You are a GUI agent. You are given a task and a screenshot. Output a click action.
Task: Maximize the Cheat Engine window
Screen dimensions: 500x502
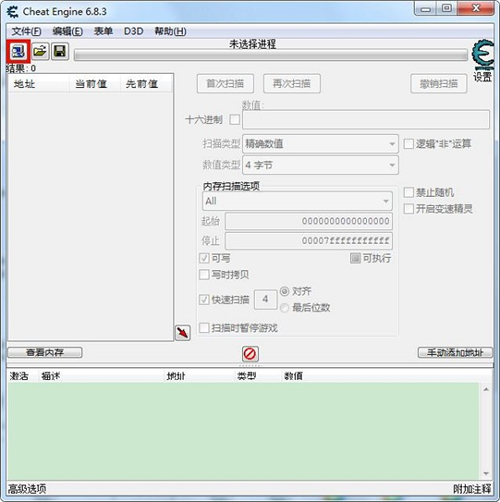(447, 9)
